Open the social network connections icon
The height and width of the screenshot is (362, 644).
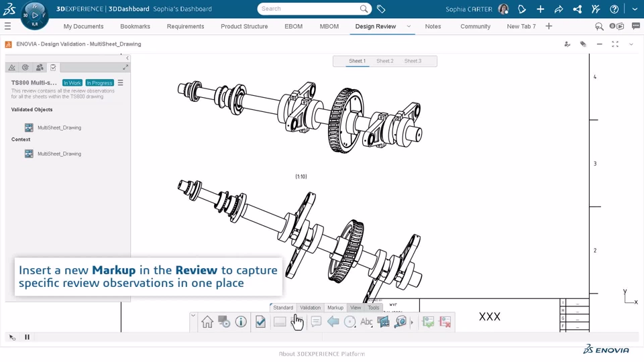577,9
